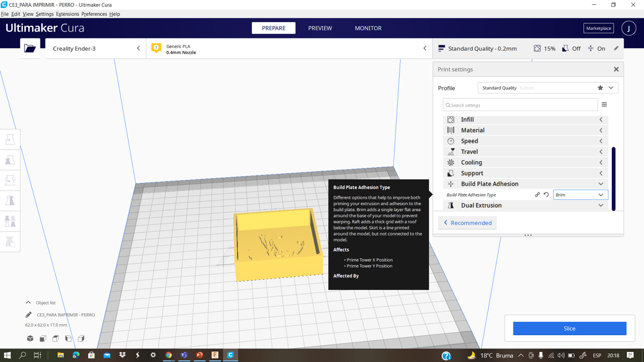Expand the Travel settings category
This screenshot has width=644, height=362.
526,152
